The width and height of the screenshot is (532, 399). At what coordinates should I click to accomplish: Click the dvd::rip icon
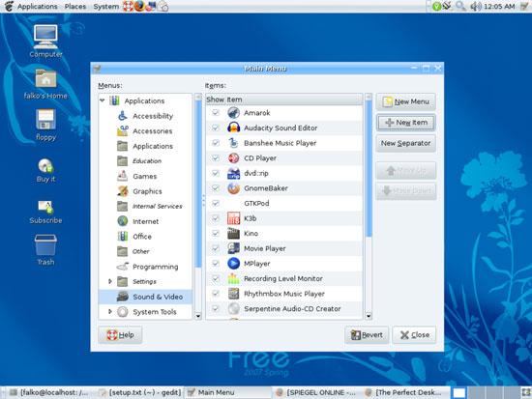pyautogui.click(x=233, y=173)
